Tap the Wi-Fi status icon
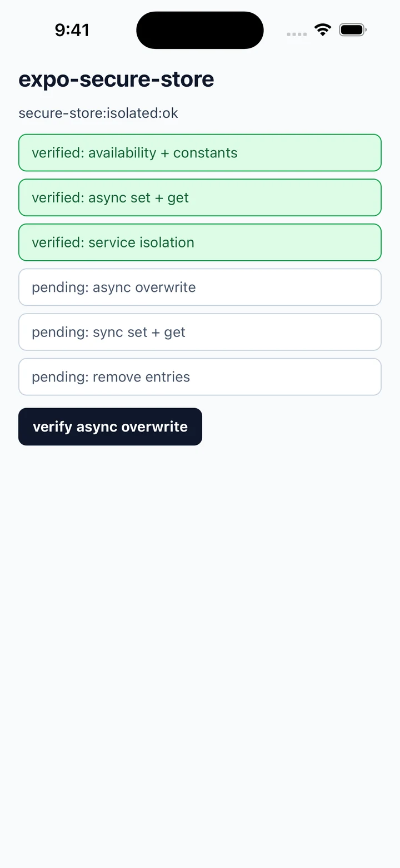 coord(323,30)
